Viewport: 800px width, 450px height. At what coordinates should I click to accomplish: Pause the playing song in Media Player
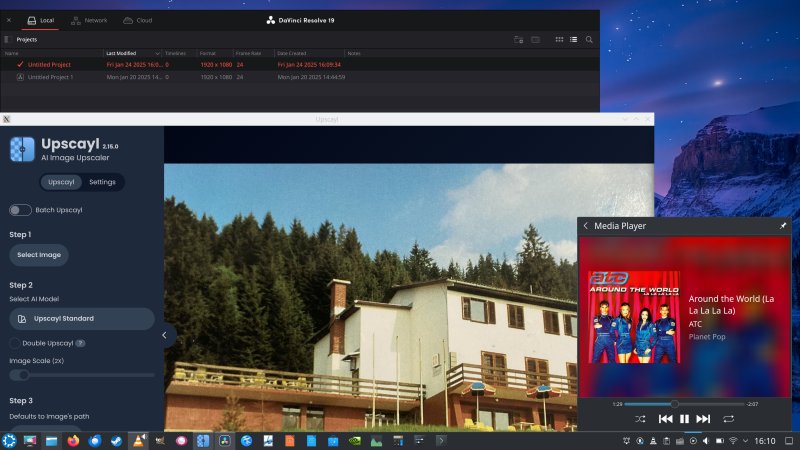(x=684, y=419)
